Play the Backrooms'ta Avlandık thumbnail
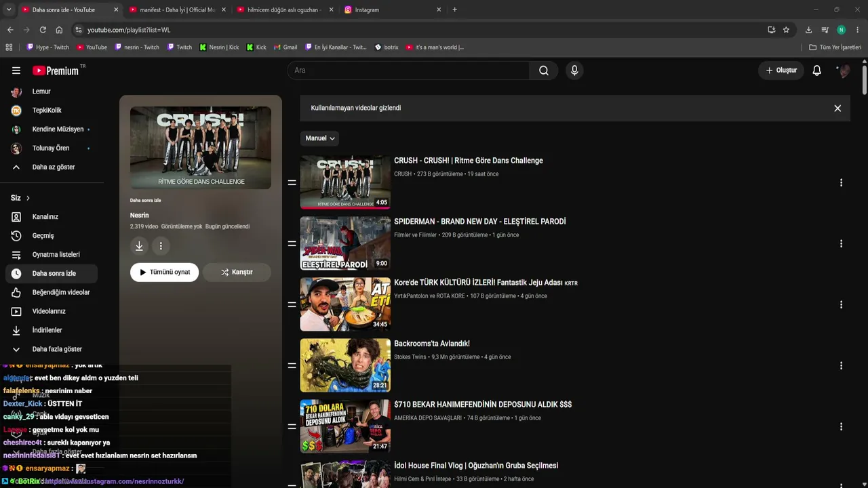The image size is (868, 488). (x=345, y=365)
